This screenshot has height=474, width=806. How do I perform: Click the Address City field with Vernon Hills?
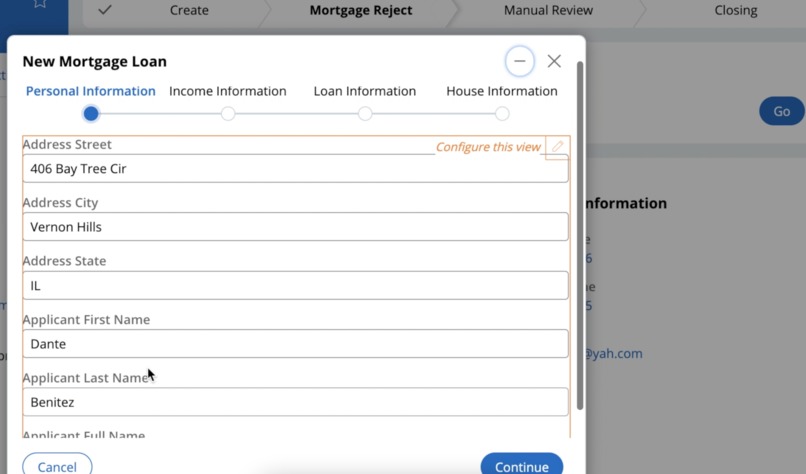coord(296,227)
